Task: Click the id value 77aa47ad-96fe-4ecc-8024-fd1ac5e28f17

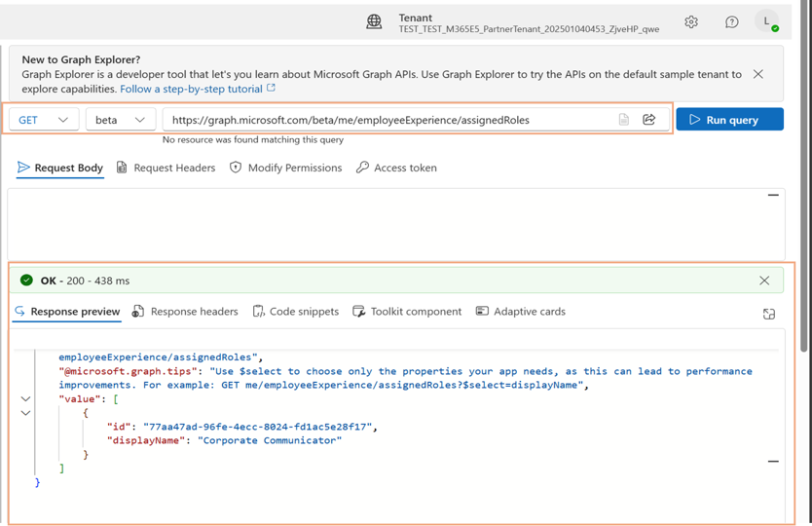Action: coord(257,427)
